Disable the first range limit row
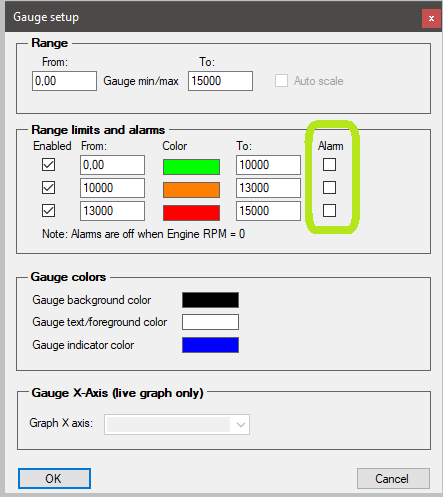The image size is (443, 497). (x=48, y=165)
